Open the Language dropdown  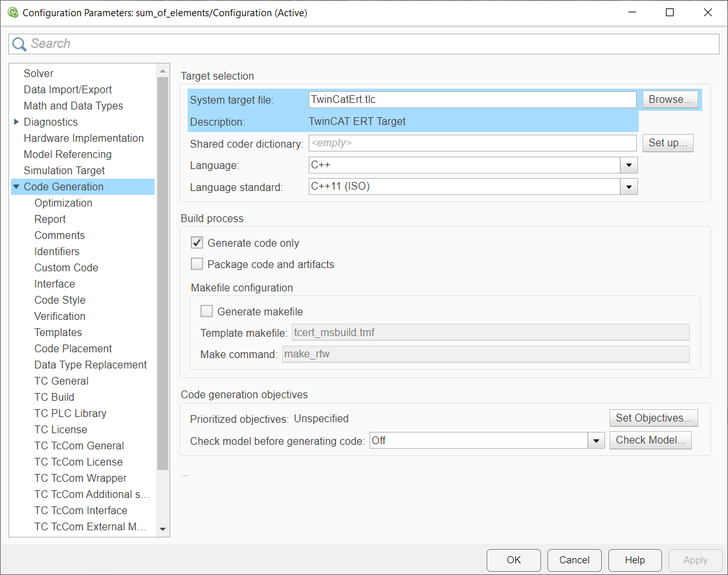628,165
